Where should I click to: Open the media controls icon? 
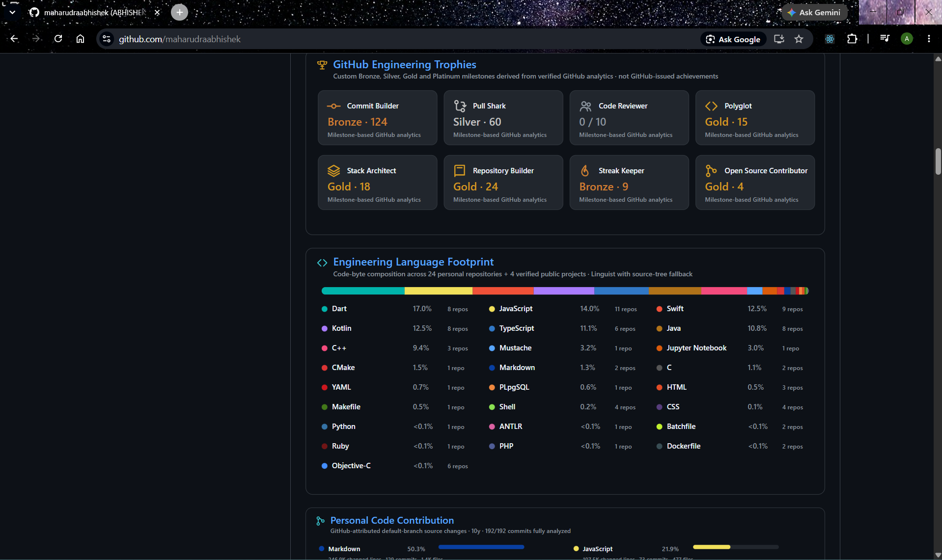[x=885, y=39]
